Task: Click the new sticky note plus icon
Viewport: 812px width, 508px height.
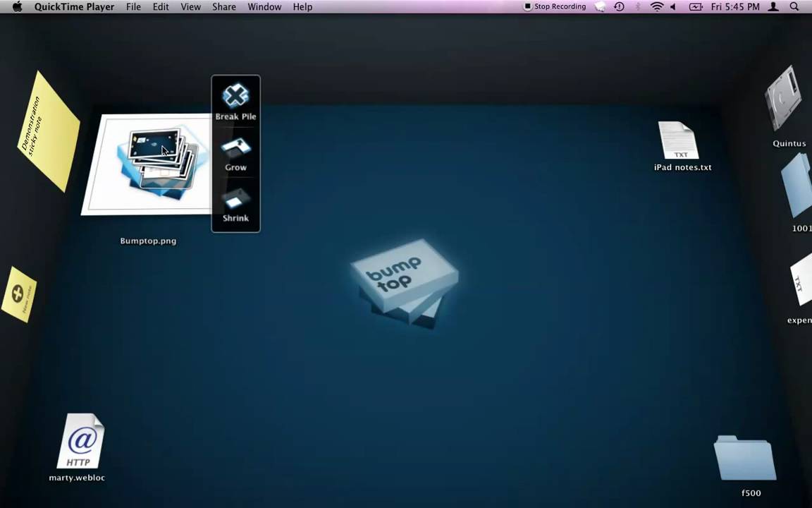Action: click(19, 294)
